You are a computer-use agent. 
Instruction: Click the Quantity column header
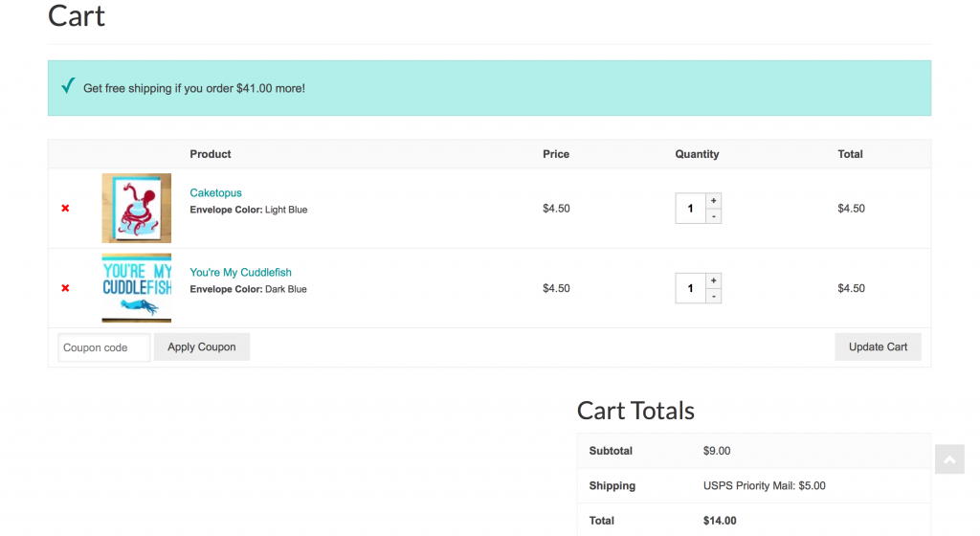(697, 154)
